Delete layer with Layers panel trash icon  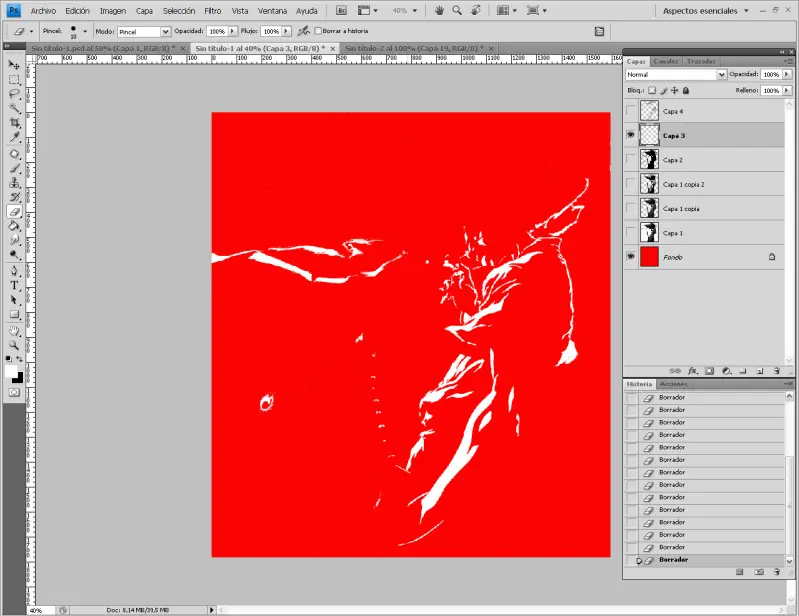click(776, 371)
